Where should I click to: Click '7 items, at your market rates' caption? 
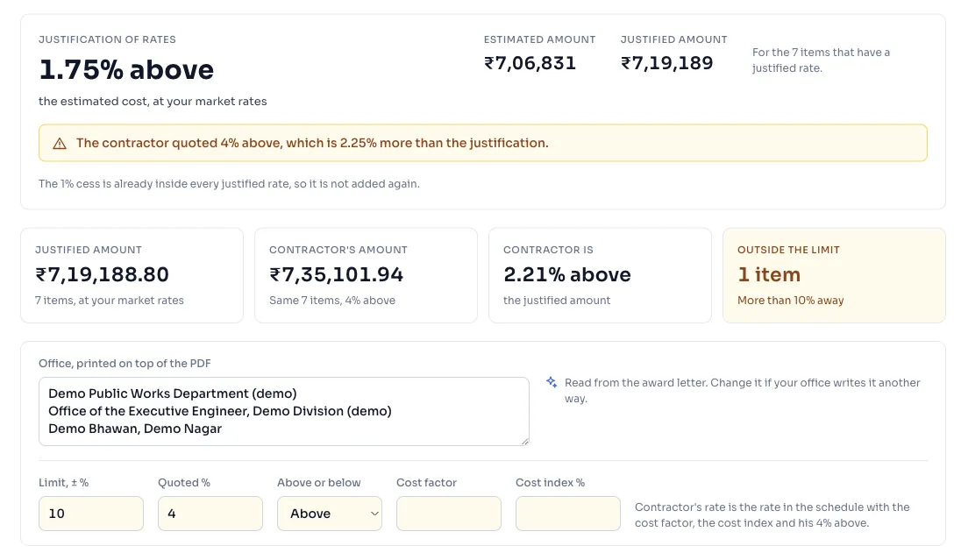coord(110,301)
